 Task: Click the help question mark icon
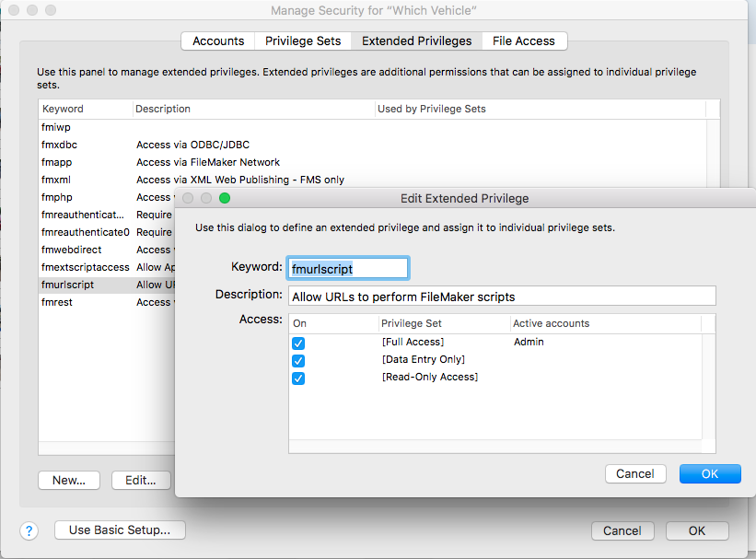[x=29, y=530]
